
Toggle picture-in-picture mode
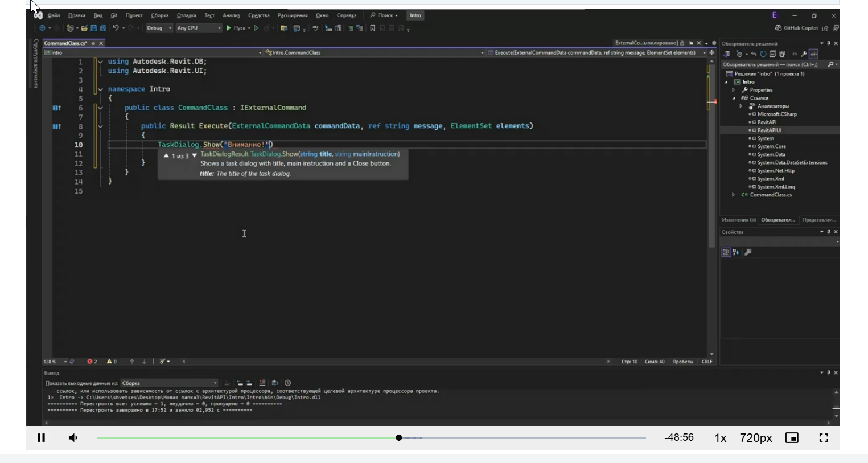pos(792,438)
